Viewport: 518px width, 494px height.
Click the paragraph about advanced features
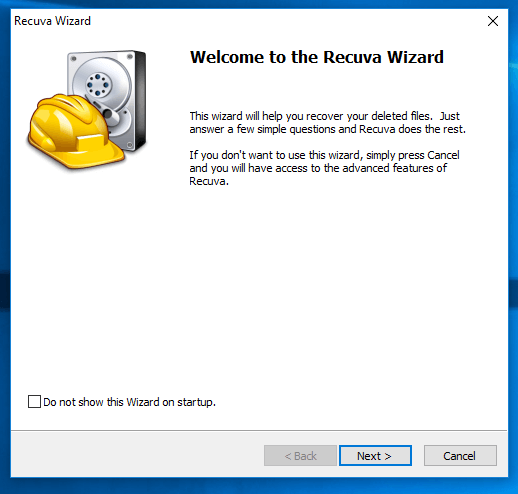324,168
